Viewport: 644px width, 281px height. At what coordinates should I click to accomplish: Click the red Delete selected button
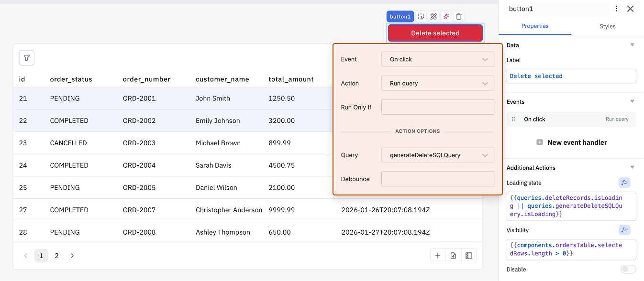[435, 33]
